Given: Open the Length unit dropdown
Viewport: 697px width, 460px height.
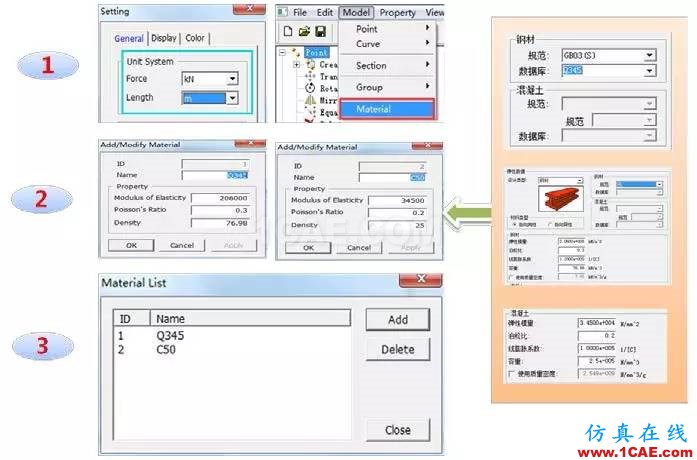Looking at the screenshot, I should pos(232,98).
